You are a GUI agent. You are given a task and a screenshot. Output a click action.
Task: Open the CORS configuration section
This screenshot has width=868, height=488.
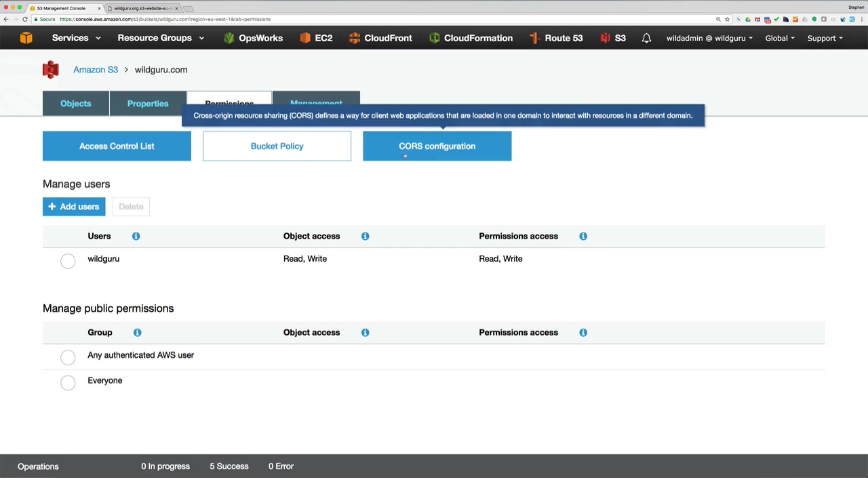click(437, 146)
